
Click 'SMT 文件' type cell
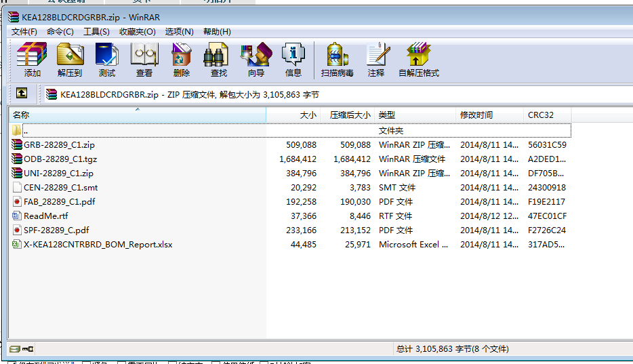pyautogui.click(x=397, y=188)
